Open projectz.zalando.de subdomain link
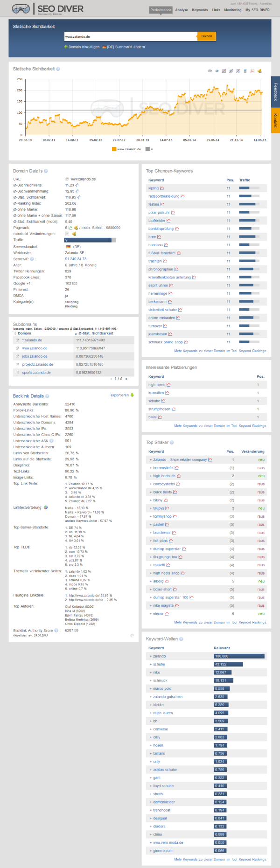Image resolution: width=280 pixels, height=868 pixels. coord(38,365)
